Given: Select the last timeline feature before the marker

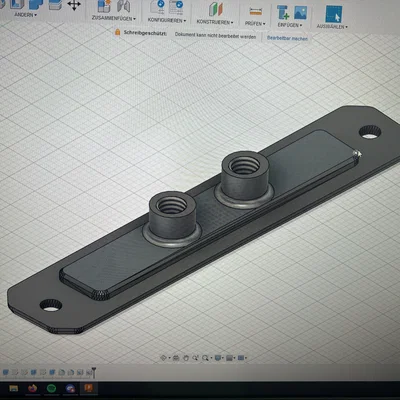Looking at the screenshot, I should [88, 372].
